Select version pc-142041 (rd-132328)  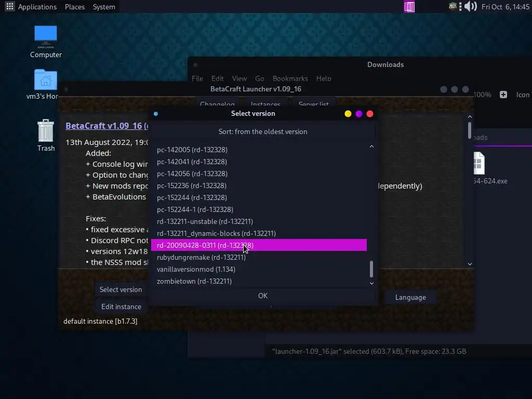tap(259, 162)
